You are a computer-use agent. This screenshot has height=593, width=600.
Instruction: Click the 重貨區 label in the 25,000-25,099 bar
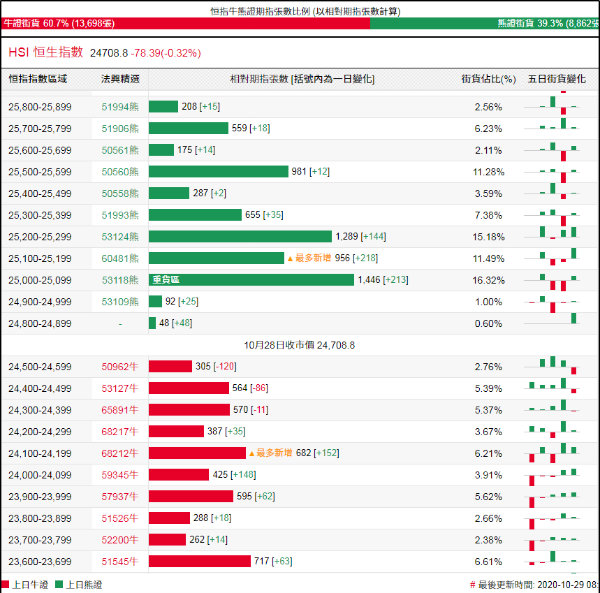click(166, 280)
